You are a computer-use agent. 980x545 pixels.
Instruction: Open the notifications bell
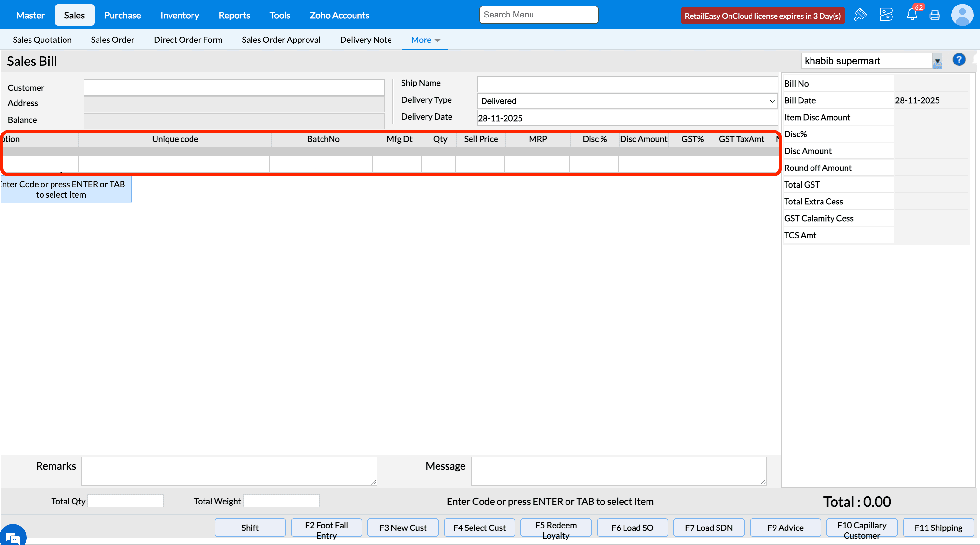coord(912,15)
